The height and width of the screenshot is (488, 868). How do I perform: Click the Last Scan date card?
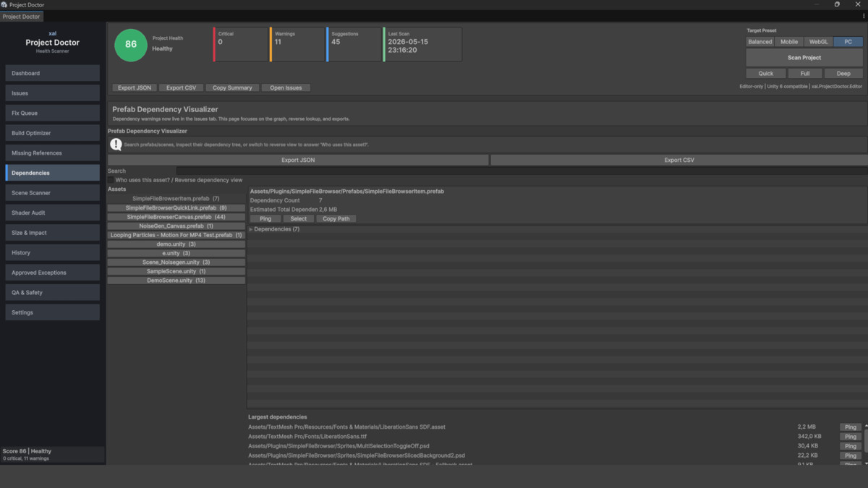click(x=423, y=44)
